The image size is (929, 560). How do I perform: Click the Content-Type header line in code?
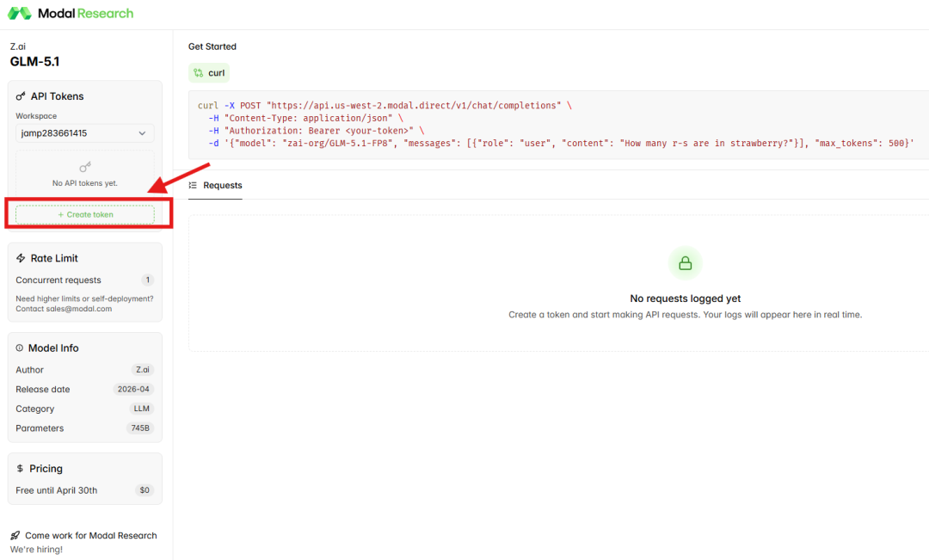[x=305, y=118]
